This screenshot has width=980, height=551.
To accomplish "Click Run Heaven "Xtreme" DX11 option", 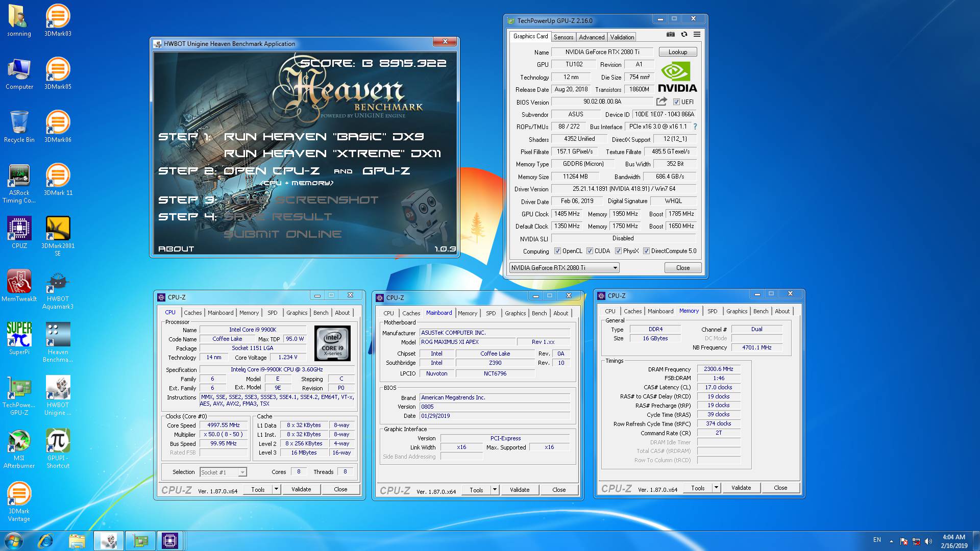I will click(332, 154).
